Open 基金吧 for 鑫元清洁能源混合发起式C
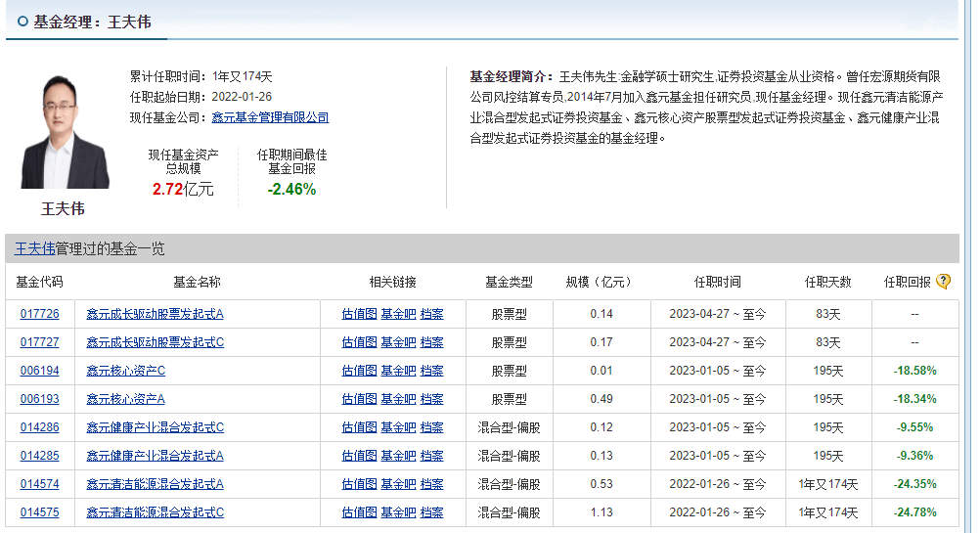The height and width of the screenshot is (533, 980). pyautogui.click(x=398, y=512)
